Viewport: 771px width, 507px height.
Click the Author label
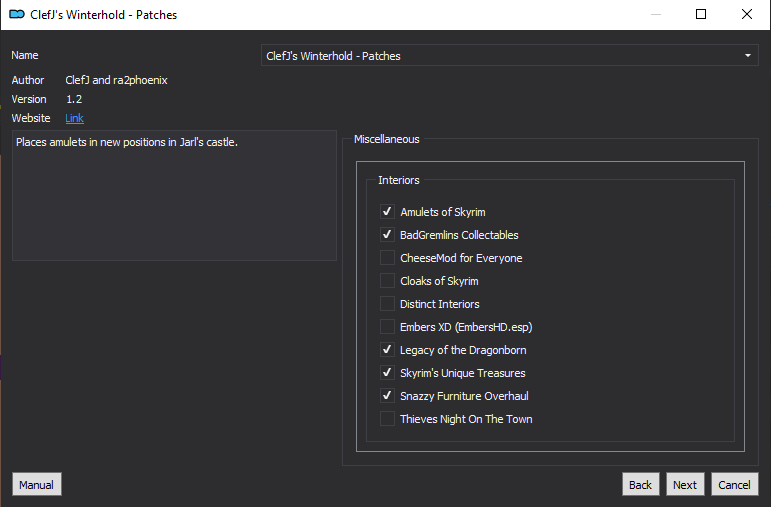point(28,80)
